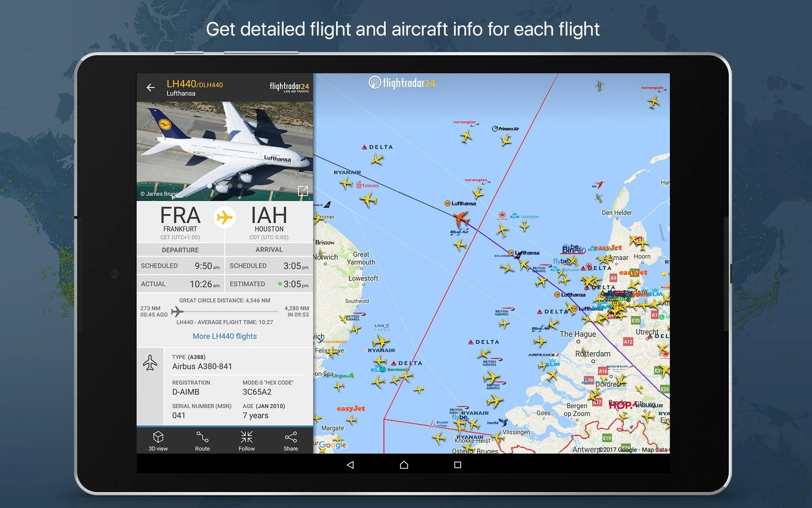Click the great circle distance progress bar
Screen dimensions: 812x508
click(225, 309)
